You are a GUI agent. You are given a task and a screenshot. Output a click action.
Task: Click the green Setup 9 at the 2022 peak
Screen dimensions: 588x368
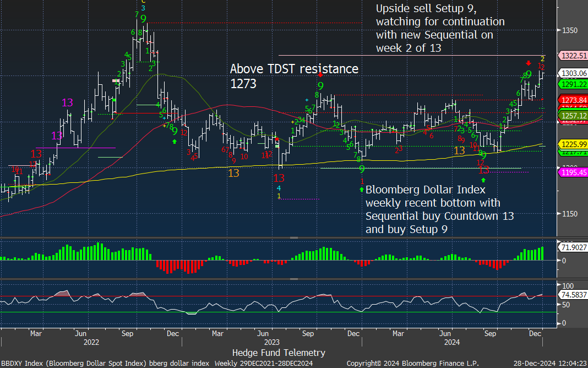pyautogui.click(x=143, y=18)
